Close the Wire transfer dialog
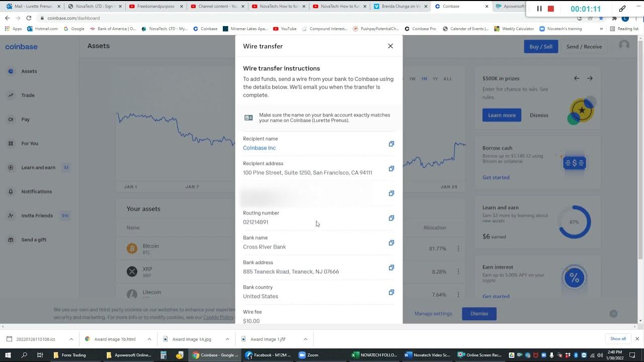644x362 pixels. [x=390, y=46]
